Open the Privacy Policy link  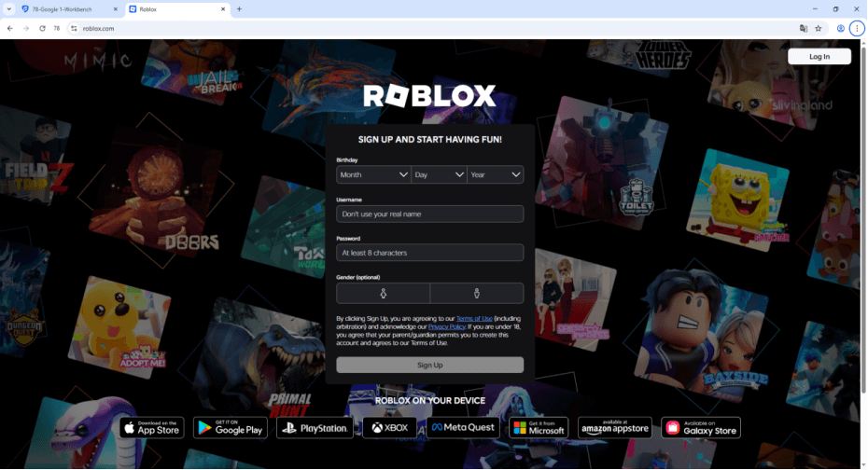point(447,326)
